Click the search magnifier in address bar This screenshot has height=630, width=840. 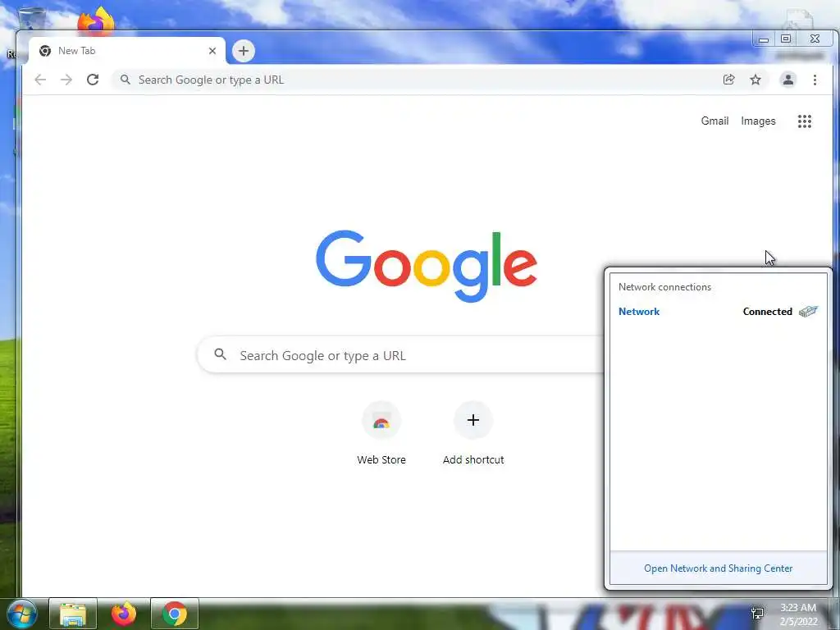125,80
